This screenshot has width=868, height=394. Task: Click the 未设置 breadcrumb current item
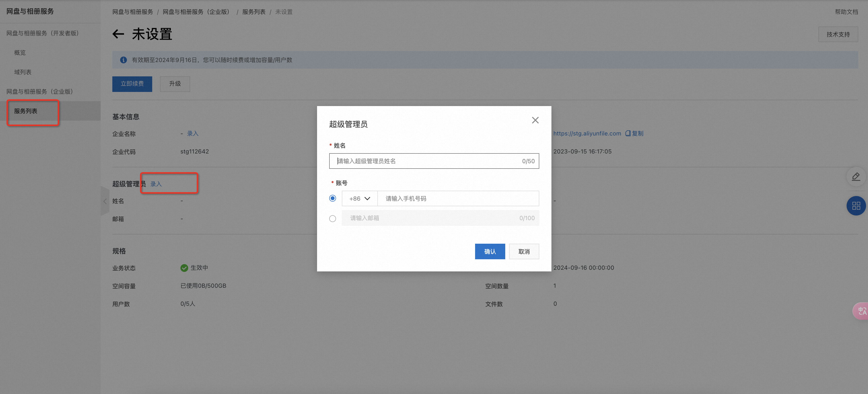pyautogui.click(x=284, y=12)
